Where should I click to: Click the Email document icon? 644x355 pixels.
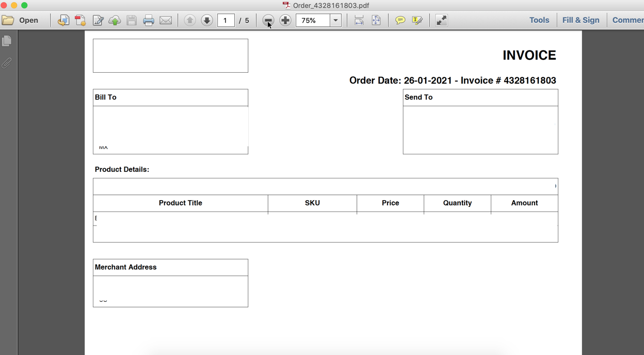tap(165, 20)
